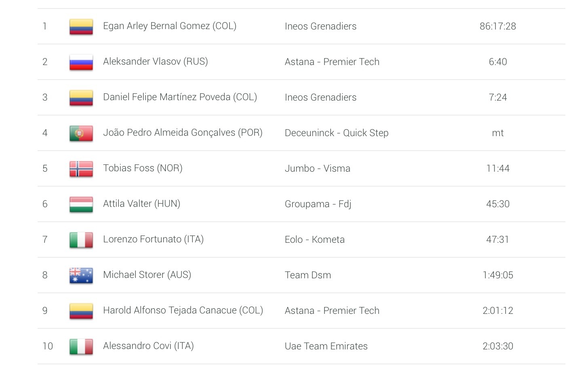Click the Russian flag icon
588x370 pixels.
(x=81, y=62)
